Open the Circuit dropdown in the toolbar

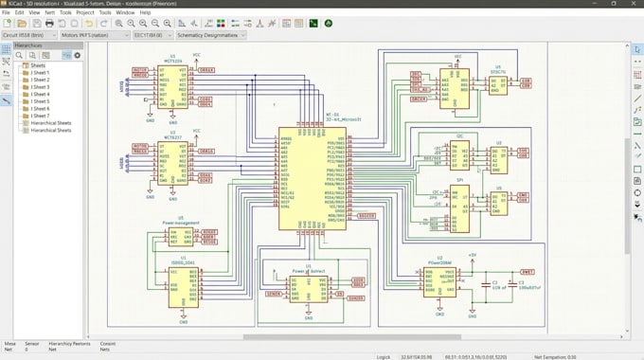29,35
